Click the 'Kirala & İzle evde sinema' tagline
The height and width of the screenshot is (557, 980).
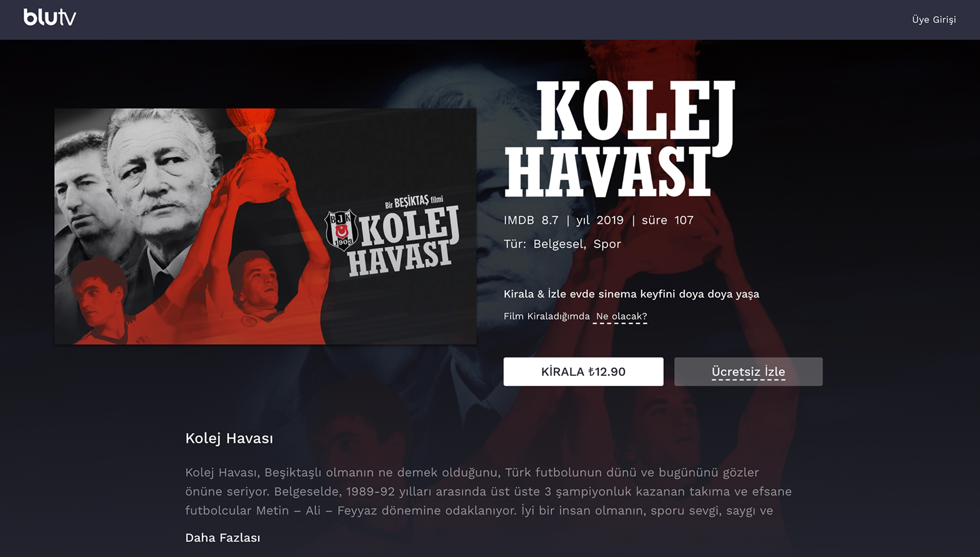(631, 294)
